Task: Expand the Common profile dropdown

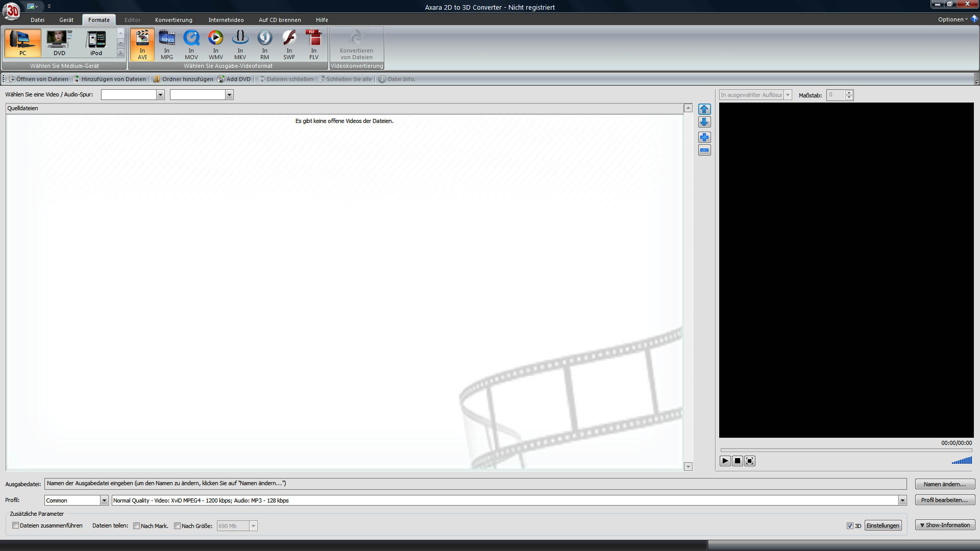Action: [104, 500]
